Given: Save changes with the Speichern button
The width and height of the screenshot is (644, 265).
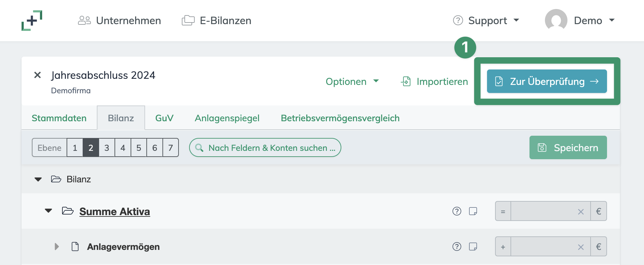Looking at the screenshot, I should coord(568,148).
